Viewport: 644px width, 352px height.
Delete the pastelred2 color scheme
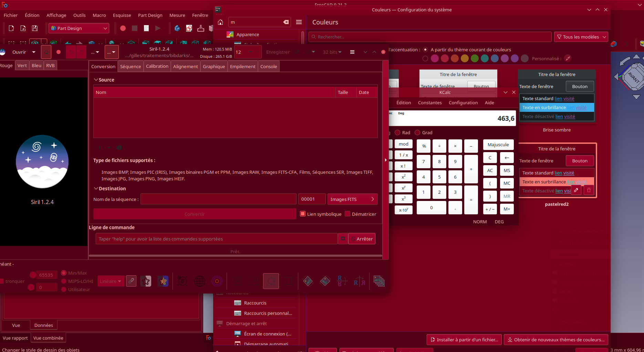[x=589, y=190]
